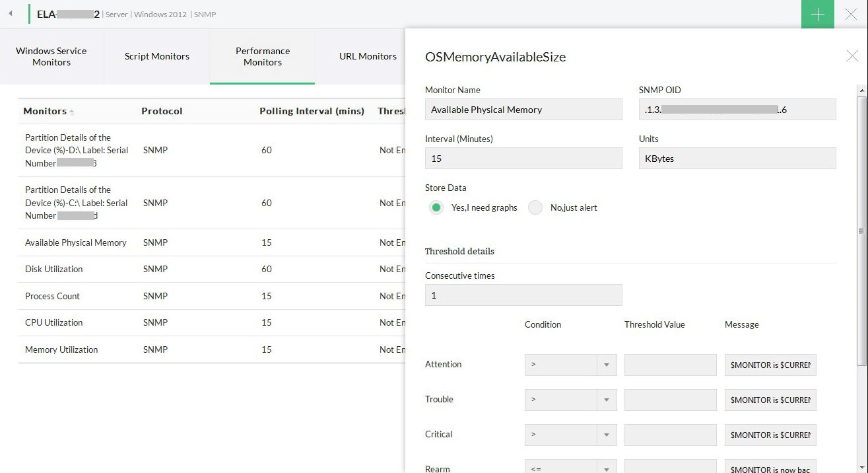This screenshot has height=473, width=868.
Task: Go to the URL Monitors tab
Action: click(x=368, y=57)
